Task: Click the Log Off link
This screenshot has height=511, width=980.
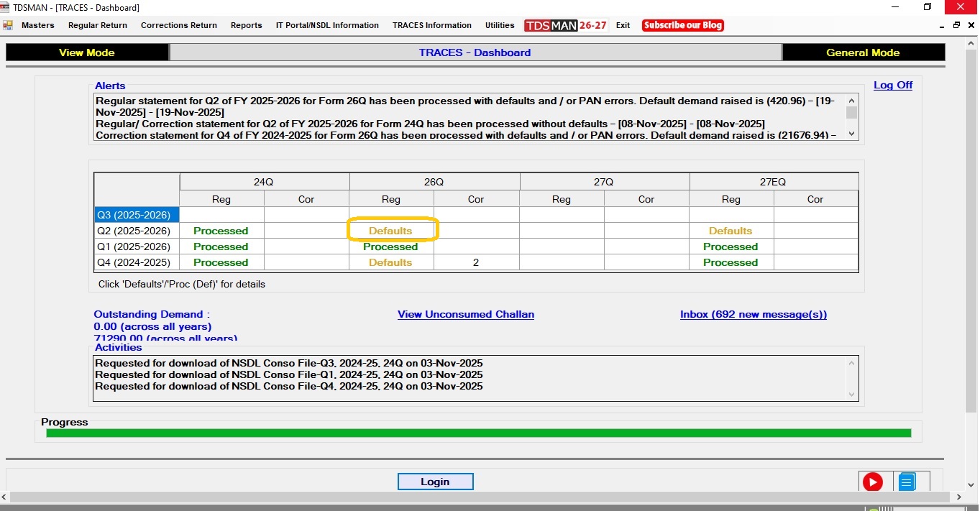Action: (892, 85)
